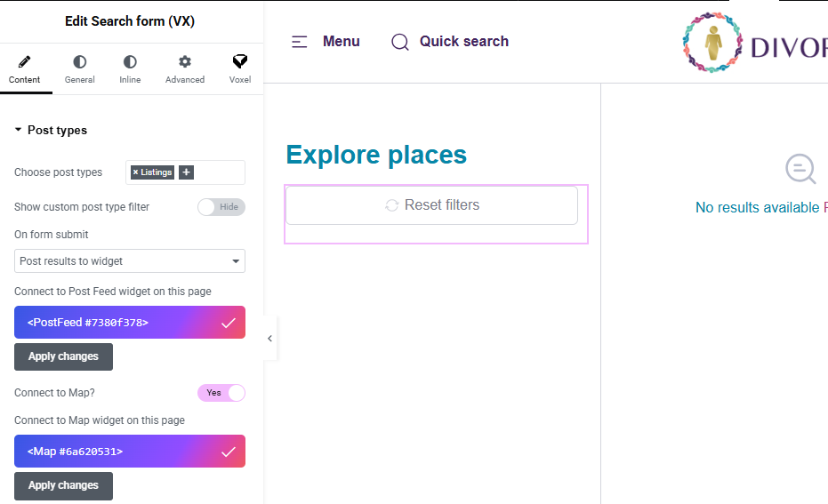The height and width of the screenshot is (504, 828).
Task: Switch to the General tab
Action: 79,68
